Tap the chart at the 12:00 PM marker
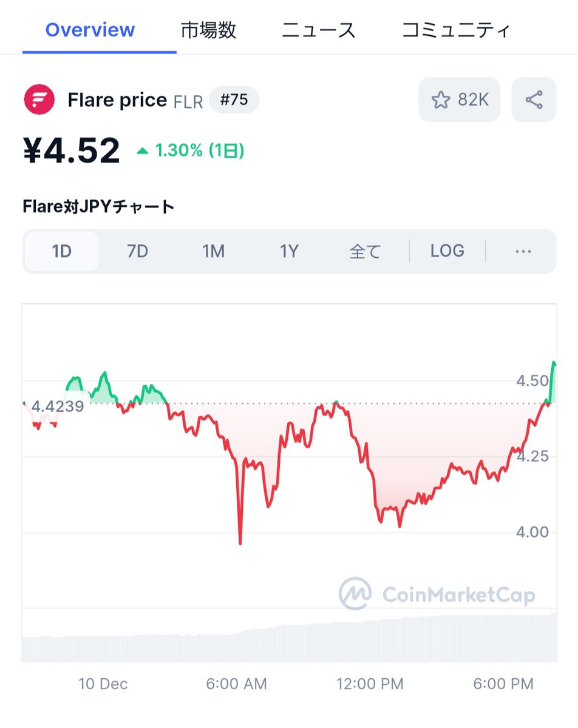This screenshot has width=578, height=728. click(370, 684)
